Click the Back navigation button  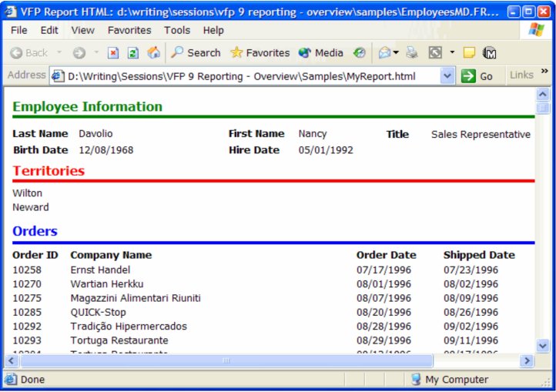29,53
